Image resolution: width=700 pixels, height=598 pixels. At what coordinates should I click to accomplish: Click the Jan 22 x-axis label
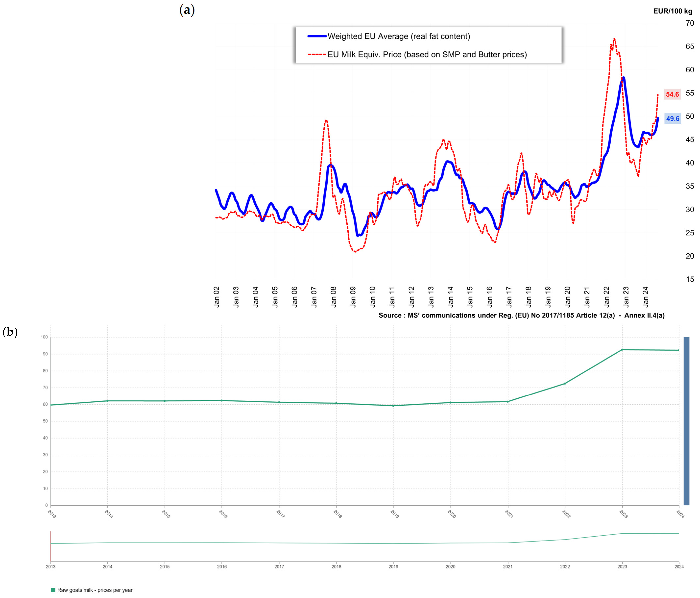click(x=606, y=297)
